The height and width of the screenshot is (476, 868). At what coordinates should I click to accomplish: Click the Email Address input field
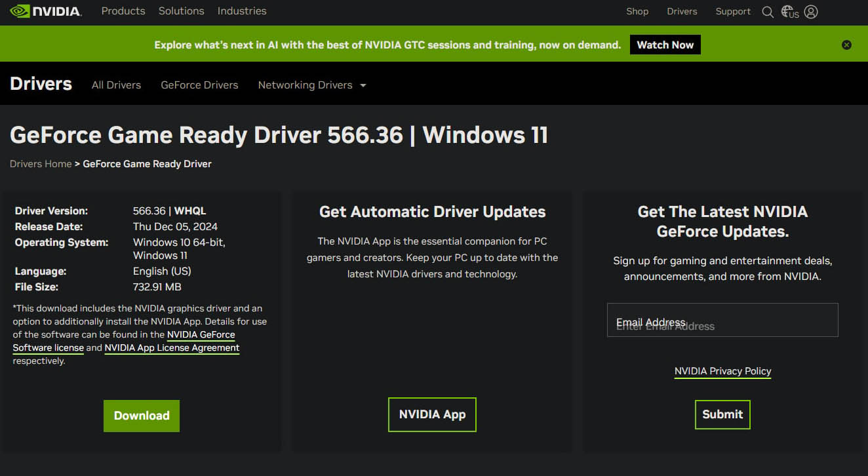pos(722,320)
